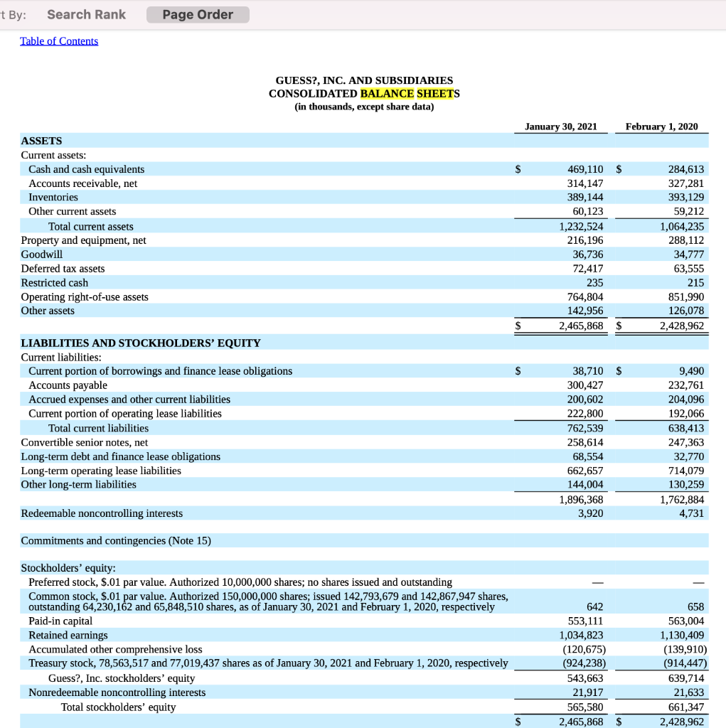726x728 pixels.
Task: Click the highlighted SHEET search term
Action: coord(434,93)
